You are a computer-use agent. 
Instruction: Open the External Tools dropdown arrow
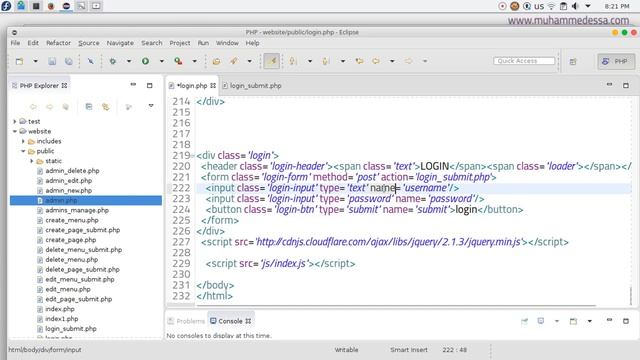(x=195, y=61)
